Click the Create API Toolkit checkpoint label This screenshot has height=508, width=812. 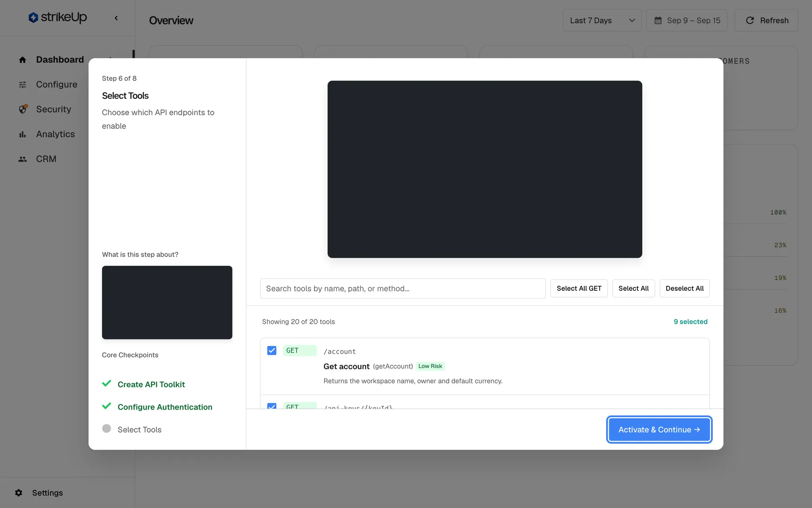tap(151, 384)
